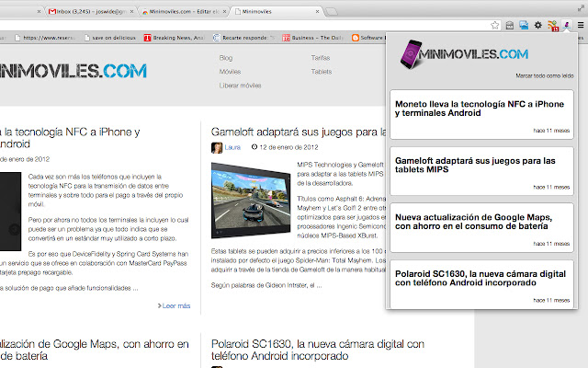Open the Breaking News bookmark

175,38
